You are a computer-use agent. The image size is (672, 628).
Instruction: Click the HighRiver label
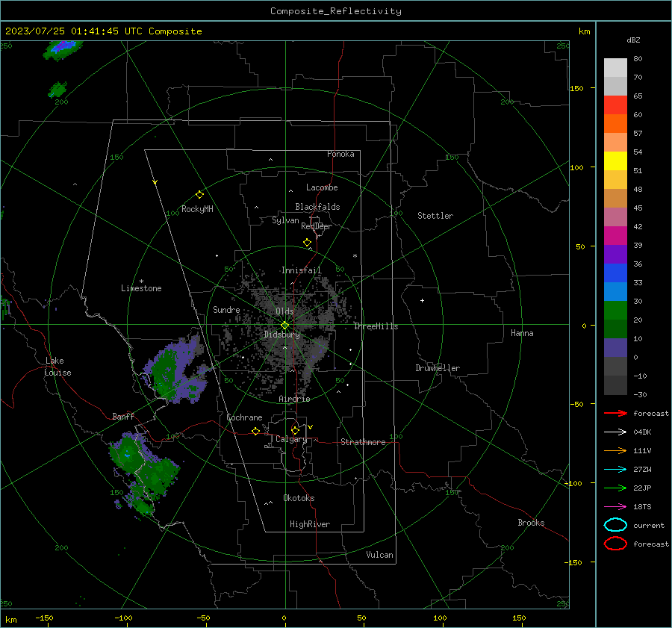coord(310,524)
